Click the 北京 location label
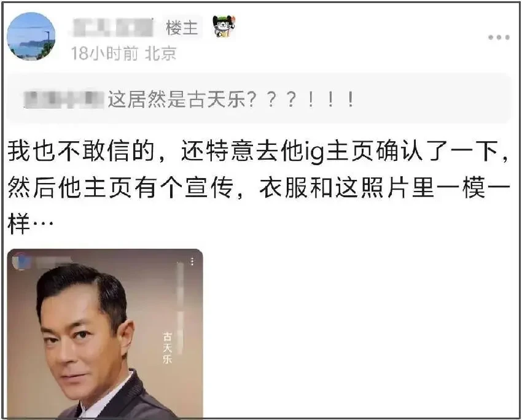The height and width of the screenshot is (420, 522). point(160,53)
